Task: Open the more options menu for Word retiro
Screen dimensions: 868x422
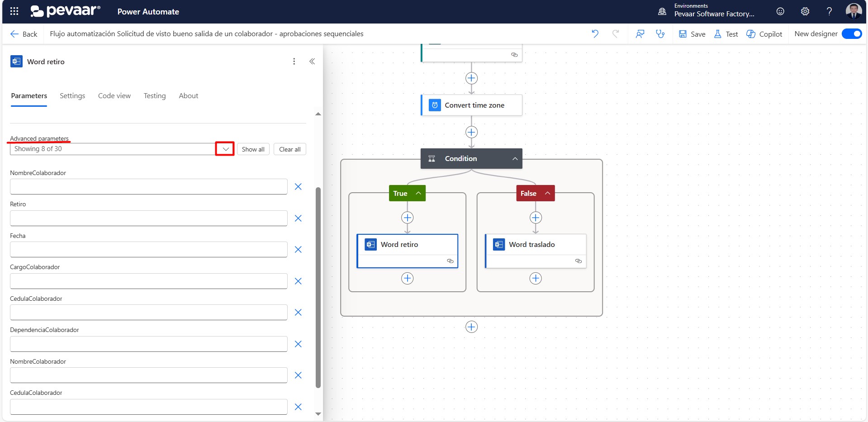Action: [294, 62]
